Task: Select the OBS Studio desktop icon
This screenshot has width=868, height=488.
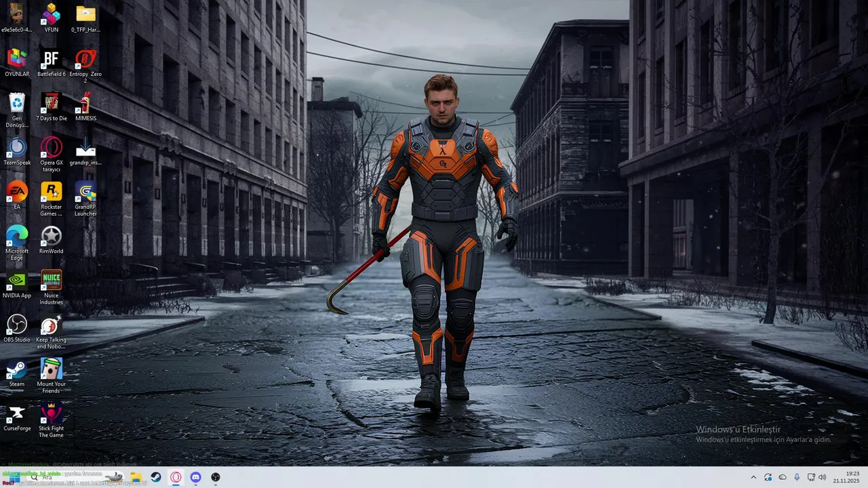Action: coord(17,328)
